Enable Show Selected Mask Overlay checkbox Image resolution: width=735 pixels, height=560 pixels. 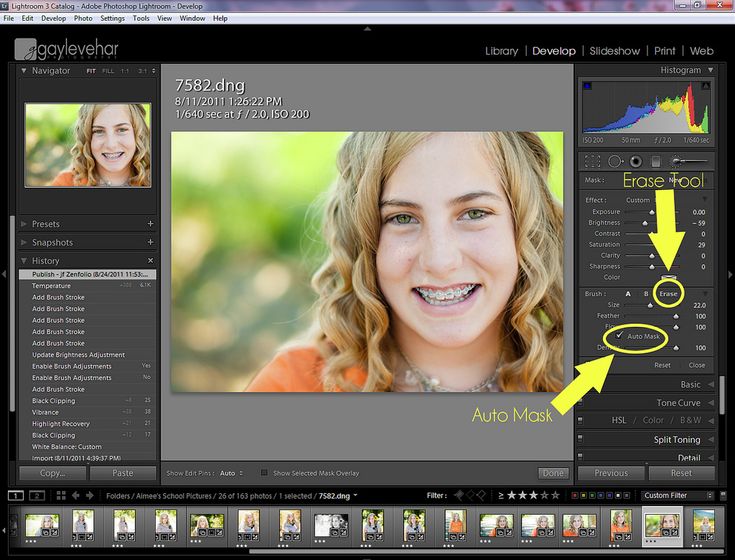[x=265, y=473]
